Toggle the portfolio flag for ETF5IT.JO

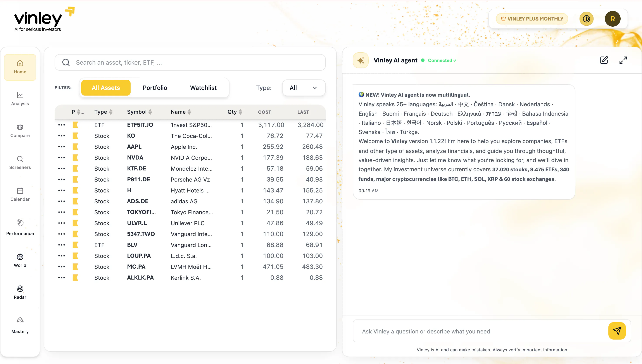pyautogui.click(x=75, y=125)
